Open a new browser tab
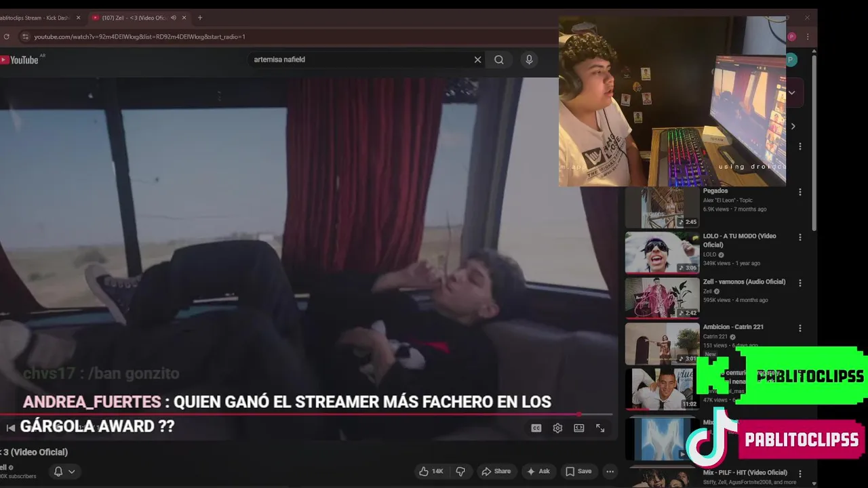 [199, 18]
